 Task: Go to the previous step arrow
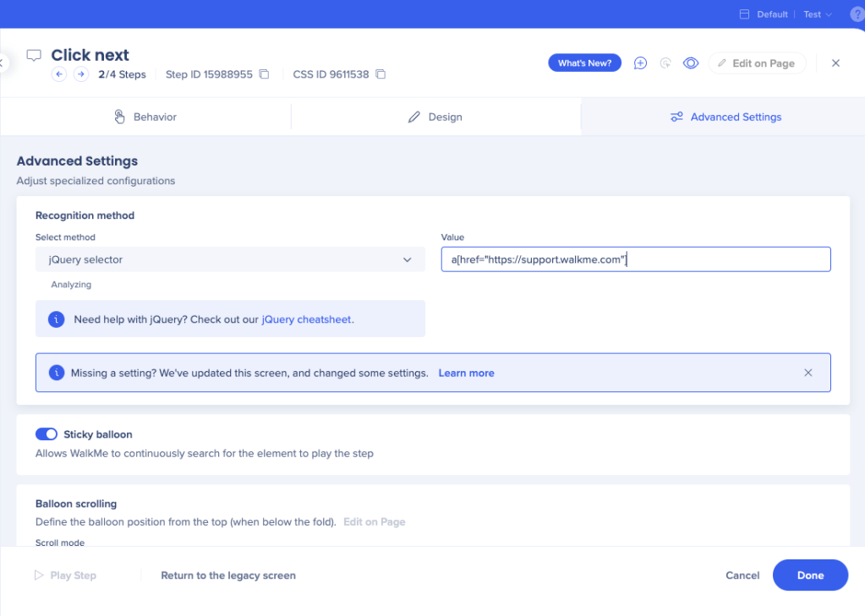[x=58, y=74]
